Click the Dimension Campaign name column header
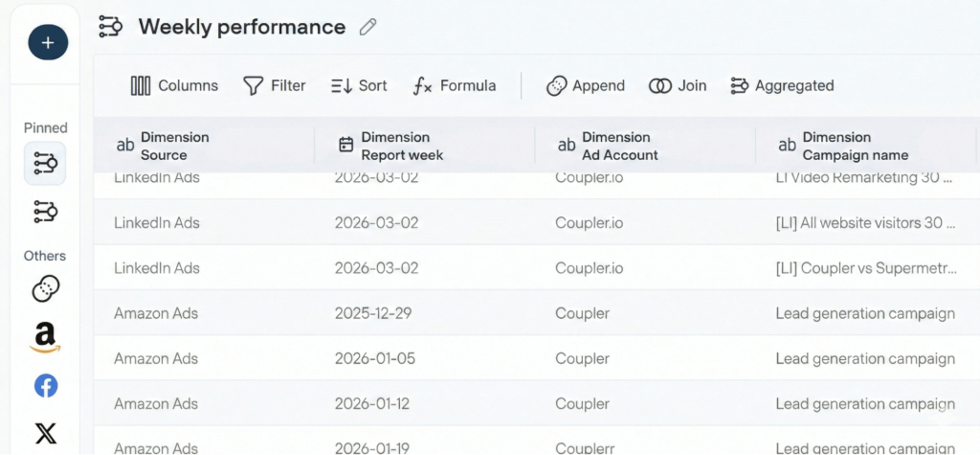Image resolution: width=980 pixels, height=455 pixels. coord(865,146)
